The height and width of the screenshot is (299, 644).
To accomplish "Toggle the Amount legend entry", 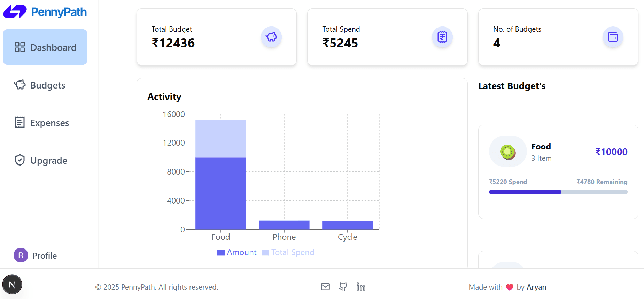I will pyautogui.click(x=237, y=253).
